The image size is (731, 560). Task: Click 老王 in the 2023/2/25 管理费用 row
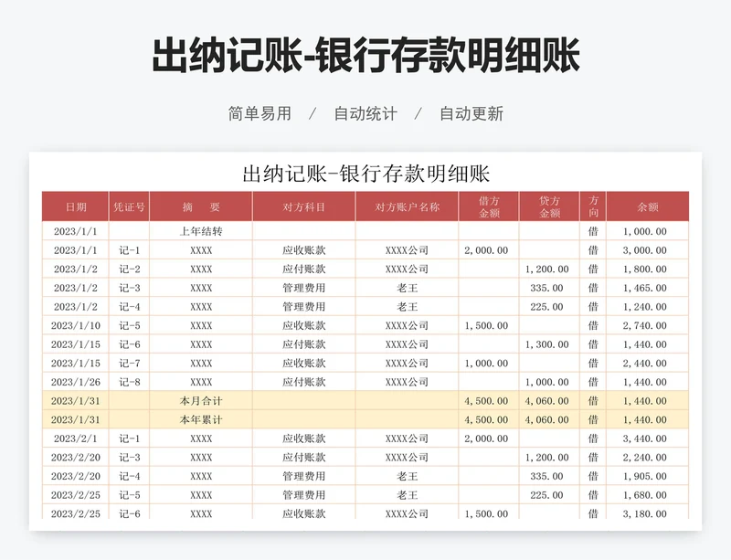click(407, 495)
